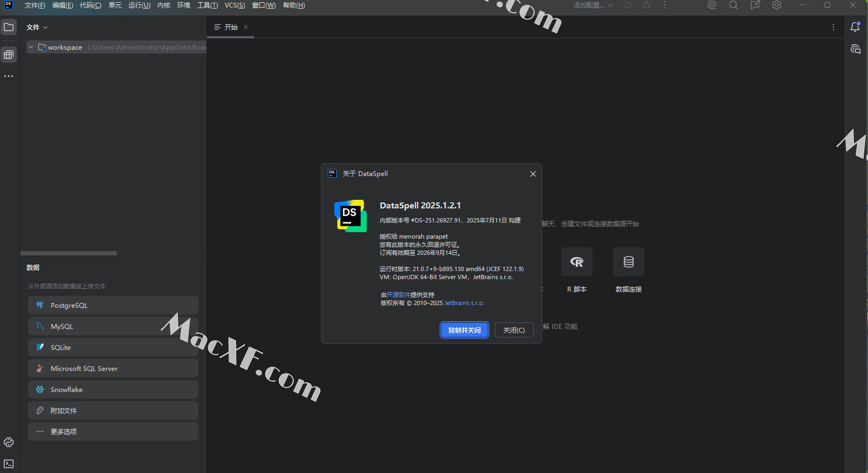Image resolution: width=868 pixels, height=473 pixels.
Task: Click the R 脚本 label
Action: point(577,289)
